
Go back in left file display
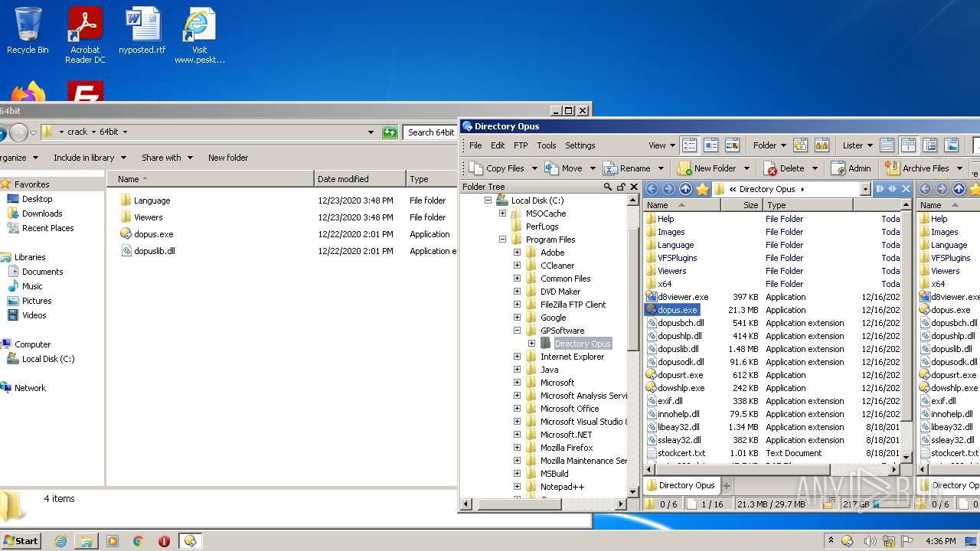coord(652,189)
